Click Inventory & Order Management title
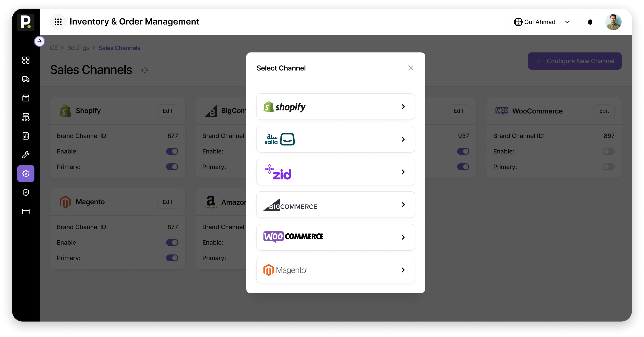The height and width of the screenshot is (337, 644). [x=135, y=22]
